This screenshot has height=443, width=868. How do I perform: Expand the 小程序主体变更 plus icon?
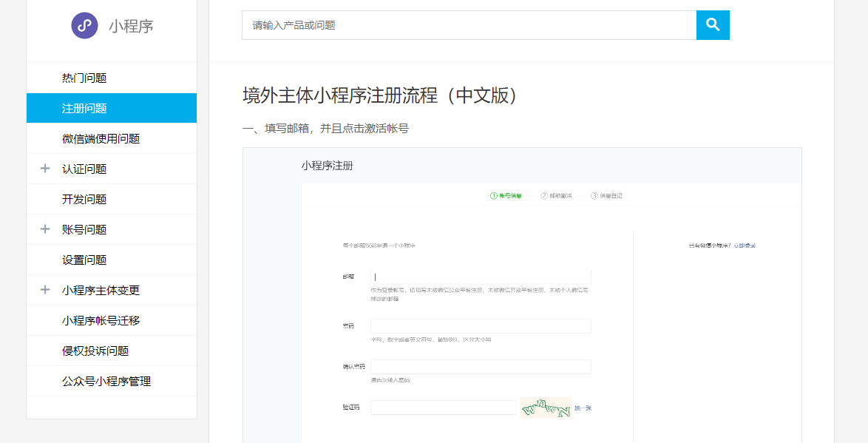pos(45,290)
